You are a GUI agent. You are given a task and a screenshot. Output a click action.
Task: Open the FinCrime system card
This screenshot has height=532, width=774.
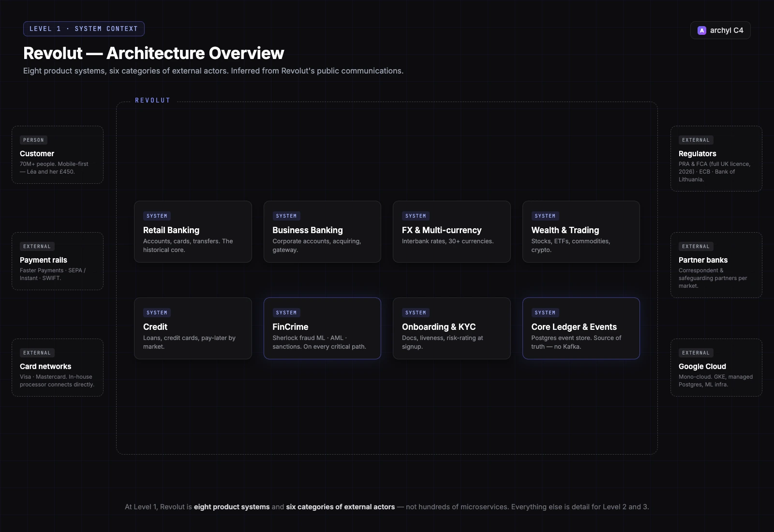[x=322, y=328]
